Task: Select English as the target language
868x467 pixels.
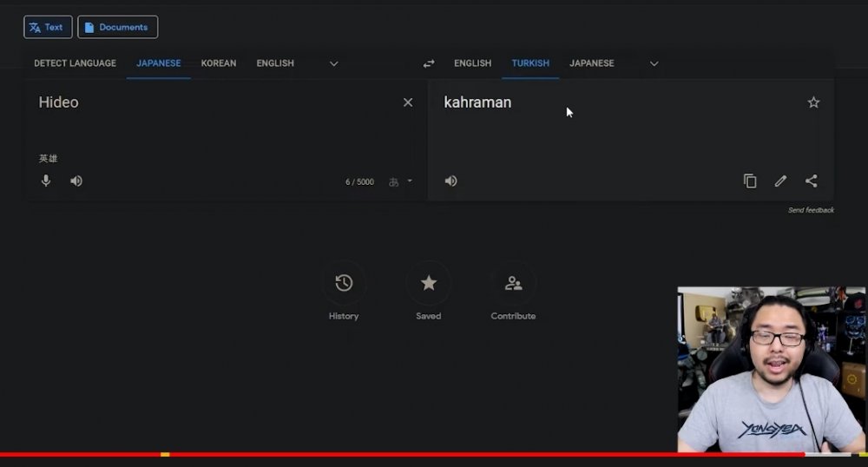Action: coord(473,63)
